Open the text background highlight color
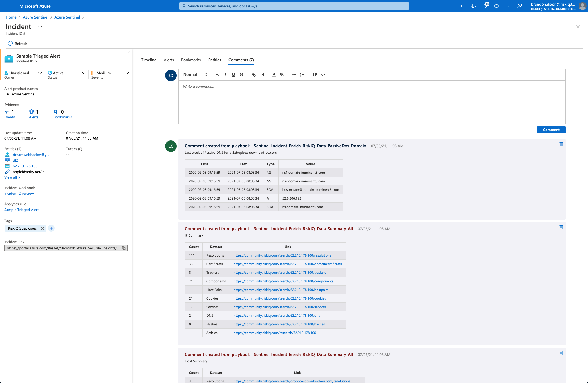The height and width of the screenshot is (383, 588). [282, 75]
